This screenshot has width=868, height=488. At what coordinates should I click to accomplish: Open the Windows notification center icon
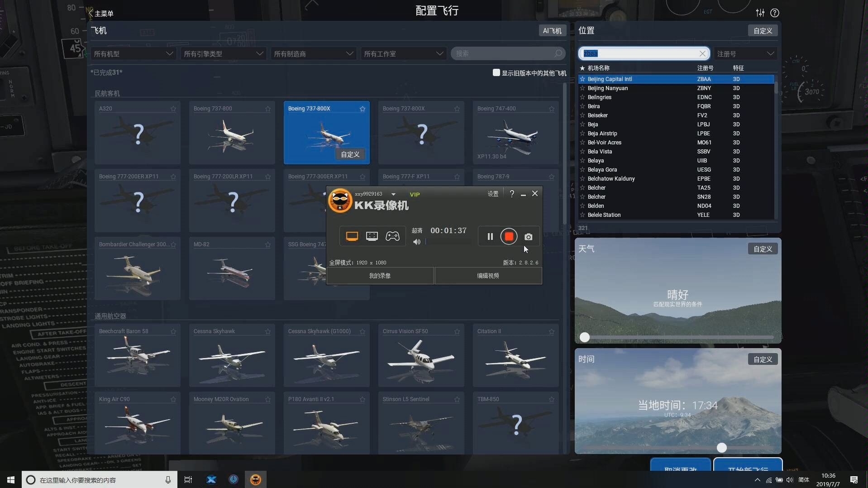coord(854,480)
